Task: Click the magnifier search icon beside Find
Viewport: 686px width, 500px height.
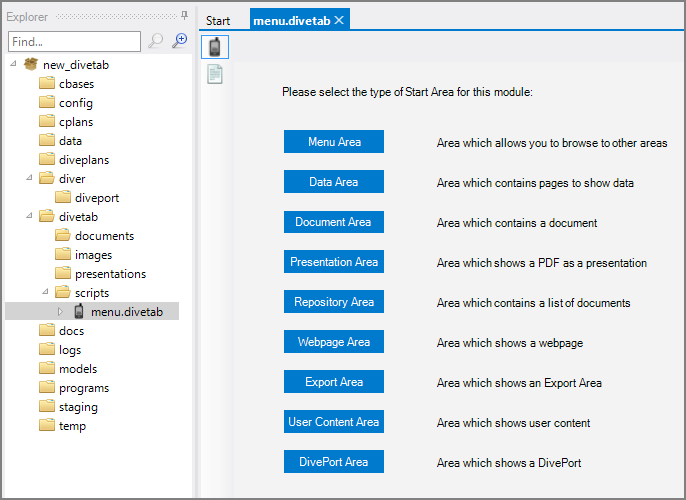Action: point(156,41)
